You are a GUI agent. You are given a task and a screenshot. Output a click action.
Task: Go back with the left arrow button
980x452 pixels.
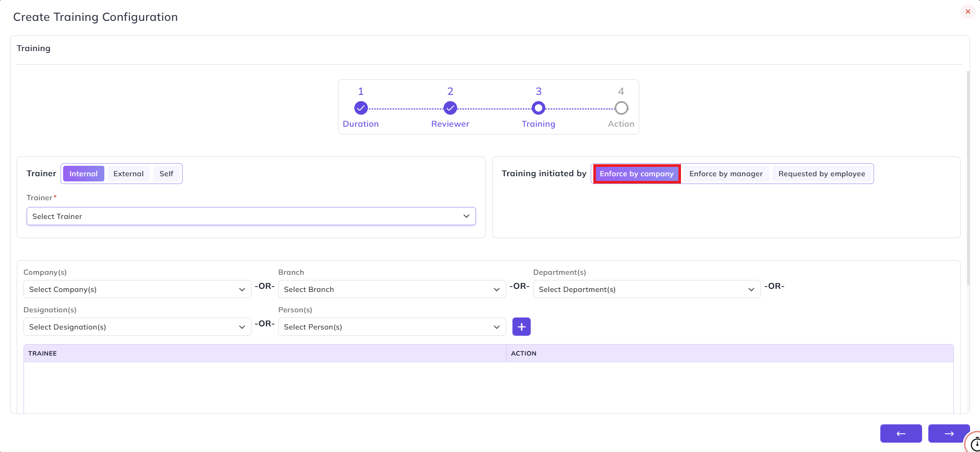[x=901, y=434]
